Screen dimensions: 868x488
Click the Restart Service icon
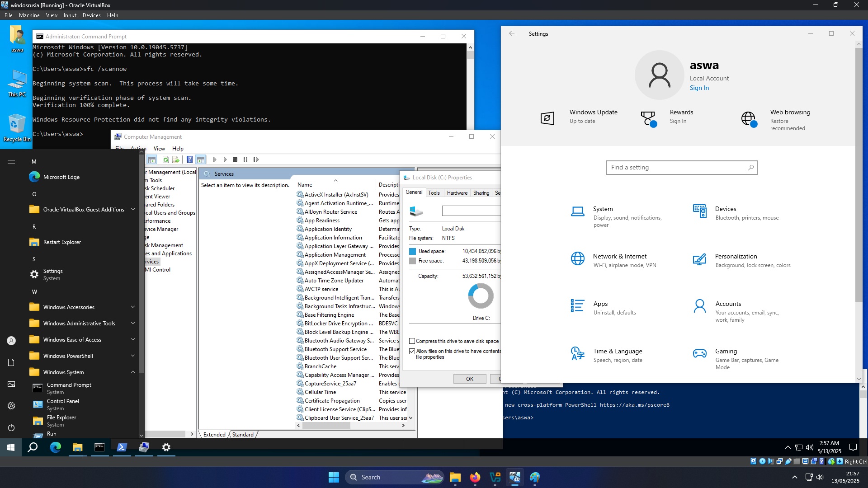256,160
